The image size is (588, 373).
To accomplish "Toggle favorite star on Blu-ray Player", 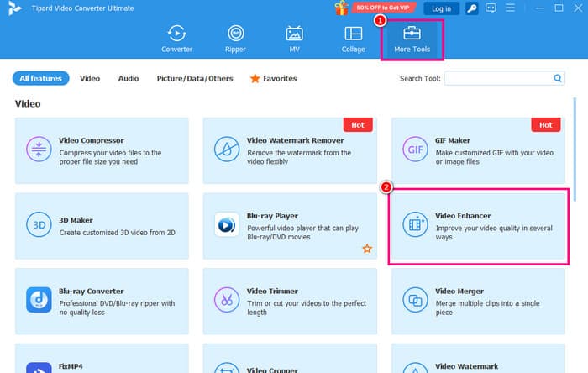I will click(367, 249).
